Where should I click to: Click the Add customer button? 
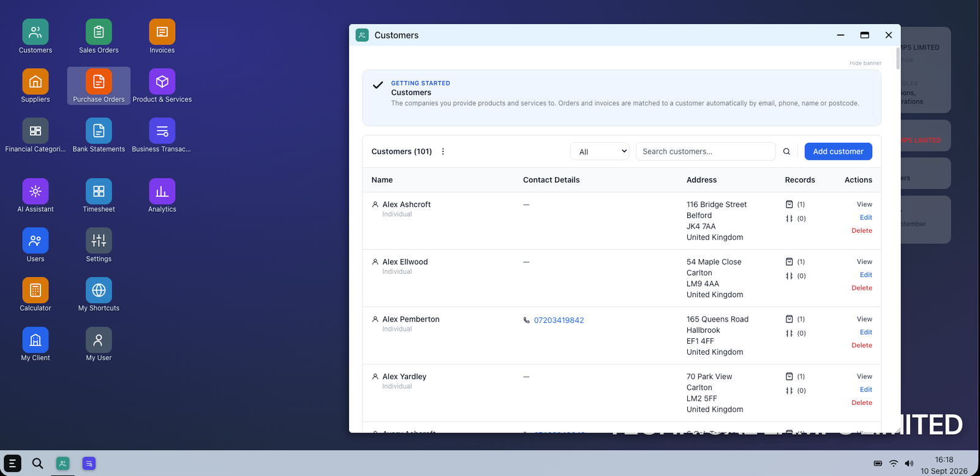[838, 151]
